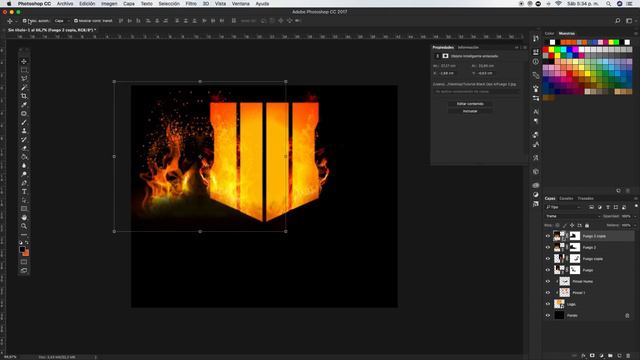The width and height of the screenshot is (640, 360).
Task: Click the lock position icon
Action: click(572, 225)
